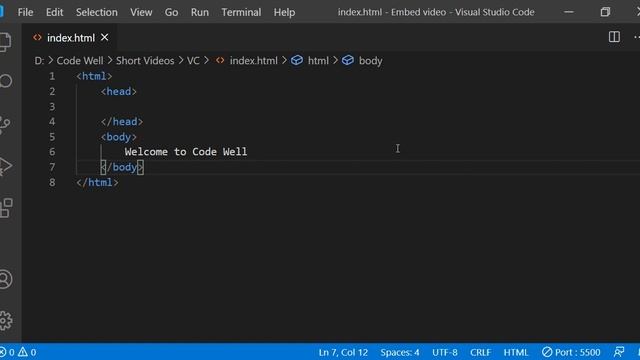Open the Manage gear icon
The image size is (640, 360).
5,320
